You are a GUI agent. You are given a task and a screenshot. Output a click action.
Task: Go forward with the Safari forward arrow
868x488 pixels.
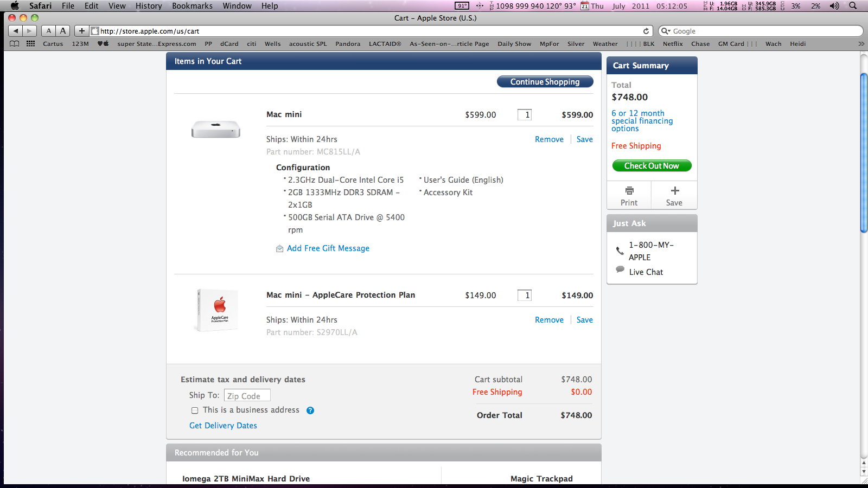click(x=30, y=31)
